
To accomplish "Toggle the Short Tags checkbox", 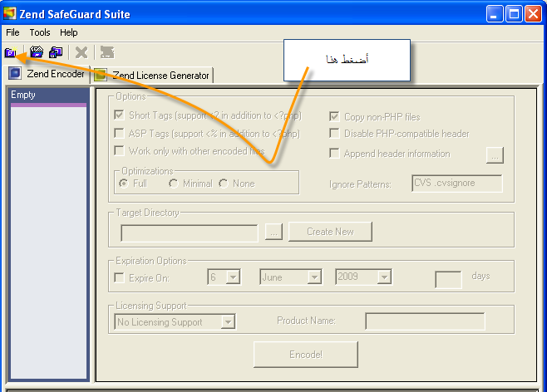I will [119, 115].
